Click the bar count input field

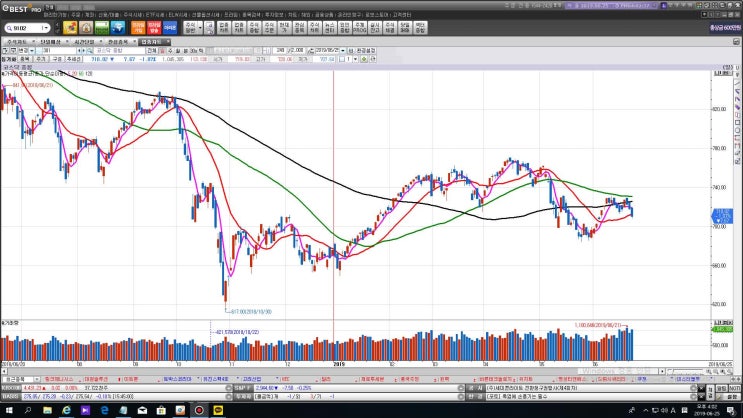click(x=280, y=50)
